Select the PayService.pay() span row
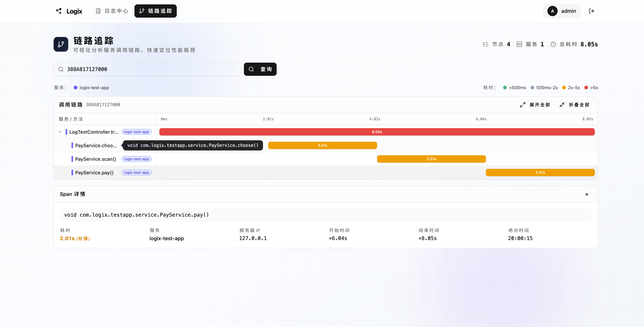644x327 pixels. 94,173
